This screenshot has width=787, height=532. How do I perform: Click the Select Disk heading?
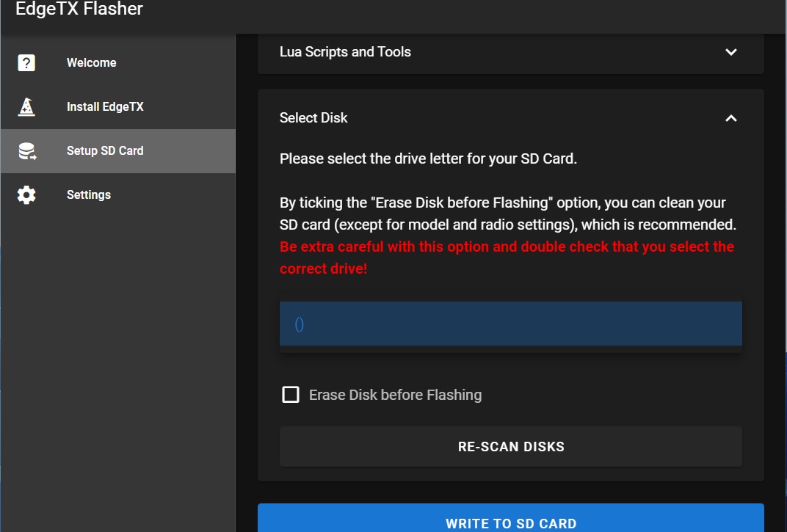coord(313,118)
